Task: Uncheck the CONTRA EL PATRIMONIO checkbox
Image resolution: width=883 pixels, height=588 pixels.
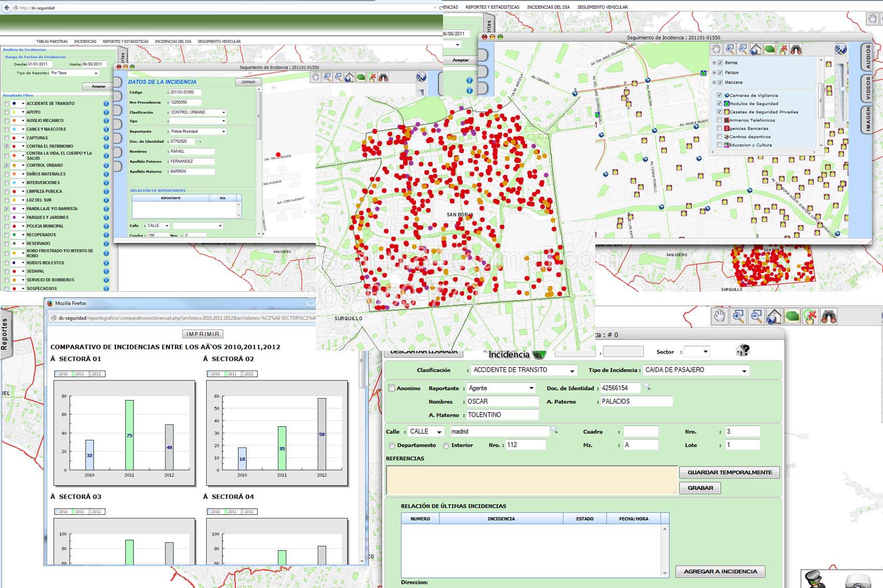Action: 6,147
